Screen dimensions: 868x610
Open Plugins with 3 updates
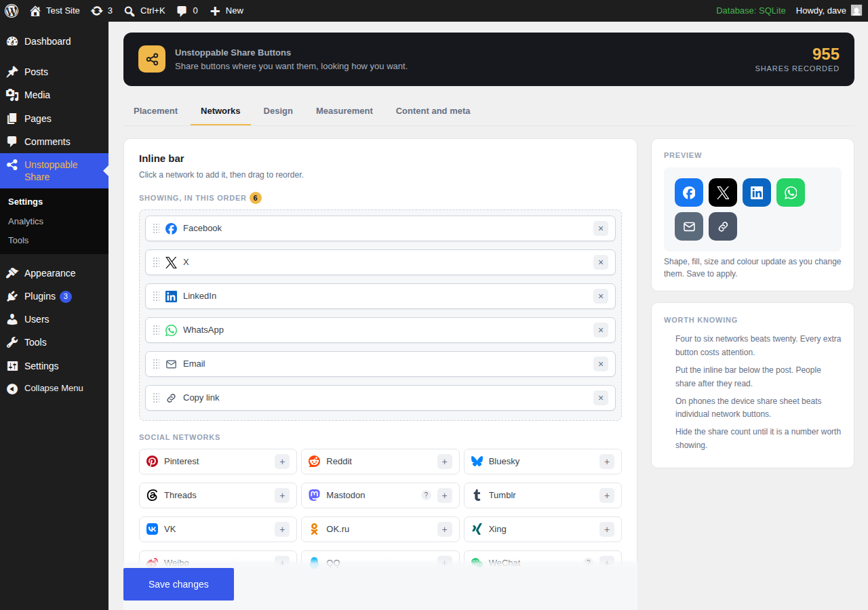54,296
